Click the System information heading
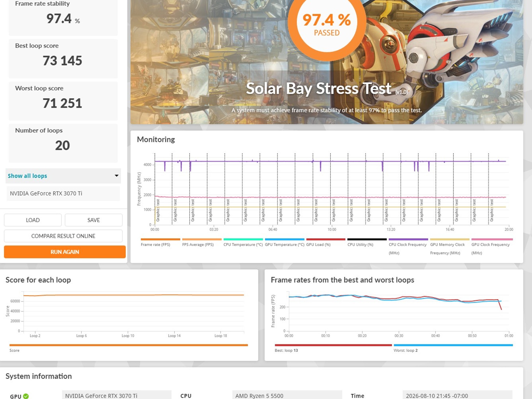This screenshot has height=399, width=532. coord(39,376)
